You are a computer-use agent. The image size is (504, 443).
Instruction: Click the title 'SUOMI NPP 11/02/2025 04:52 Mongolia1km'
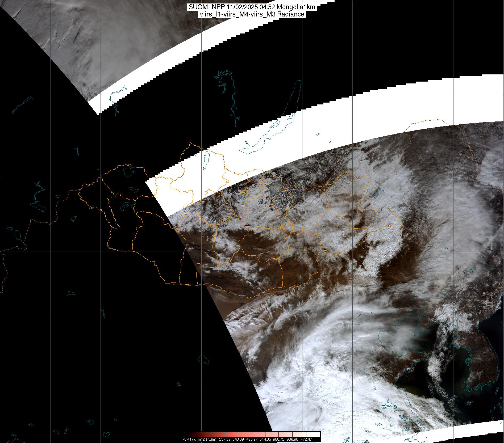(x=252, y=7)
